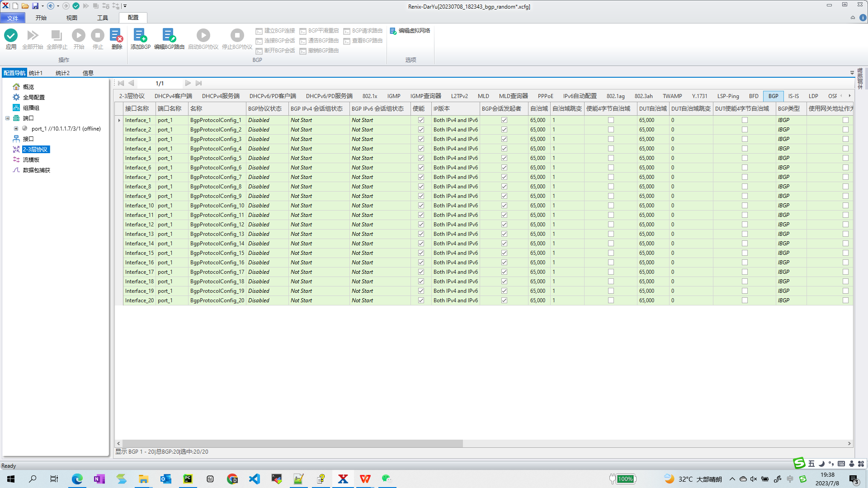Expand the port_1 node in the tree
The height and width of the screenshot is (488, 868).
16,129
